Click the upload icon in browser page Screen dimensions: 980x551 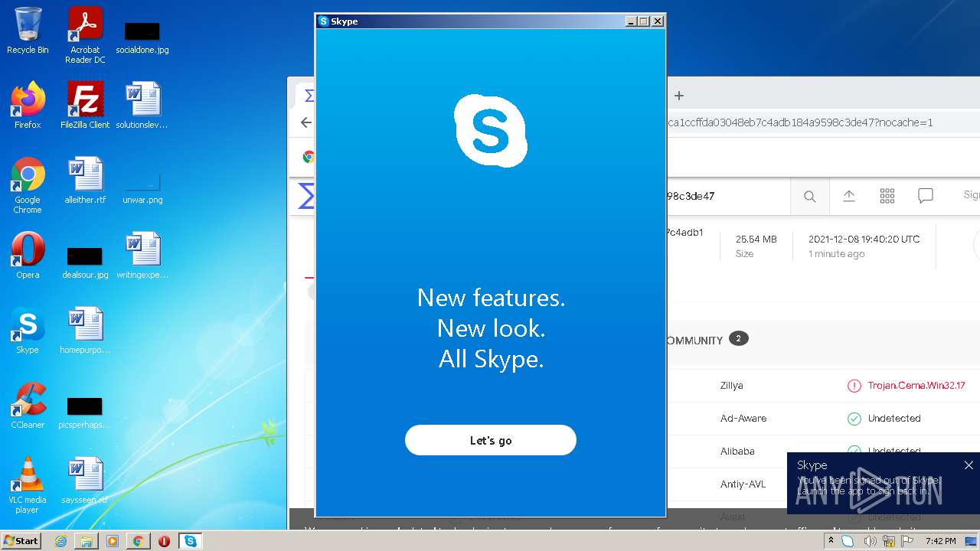tap(849, 197)
